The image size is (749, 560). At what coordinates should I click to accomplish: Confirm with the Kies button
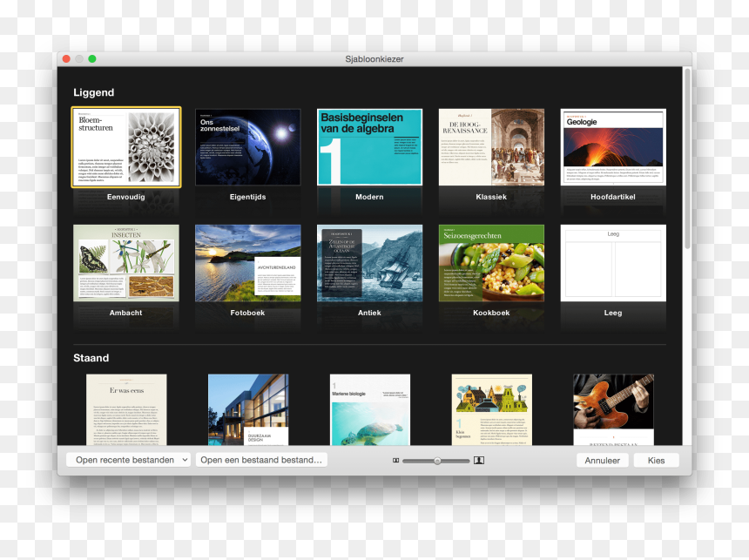(x=657, y=461)
